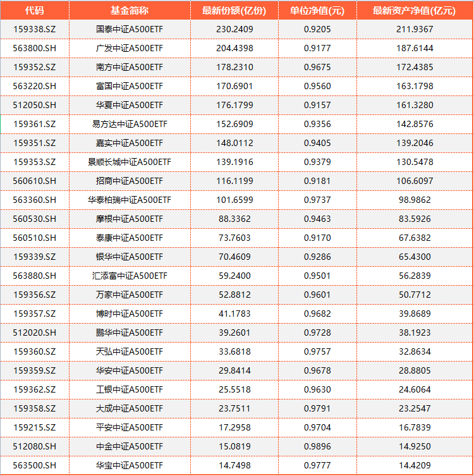474x476 pixels.
Task: Select fund code 560530.SH
Action: coord(35,219)
